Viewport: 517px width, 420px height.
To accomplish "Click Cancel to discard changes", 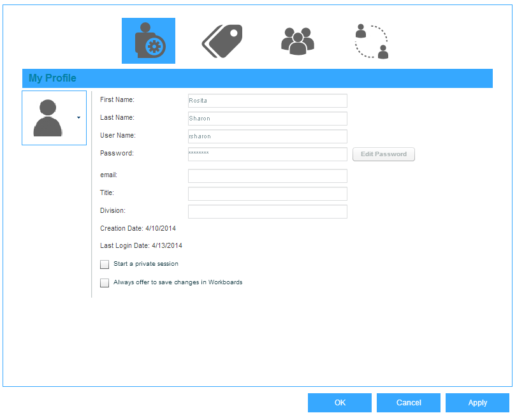I will (408, 403).
